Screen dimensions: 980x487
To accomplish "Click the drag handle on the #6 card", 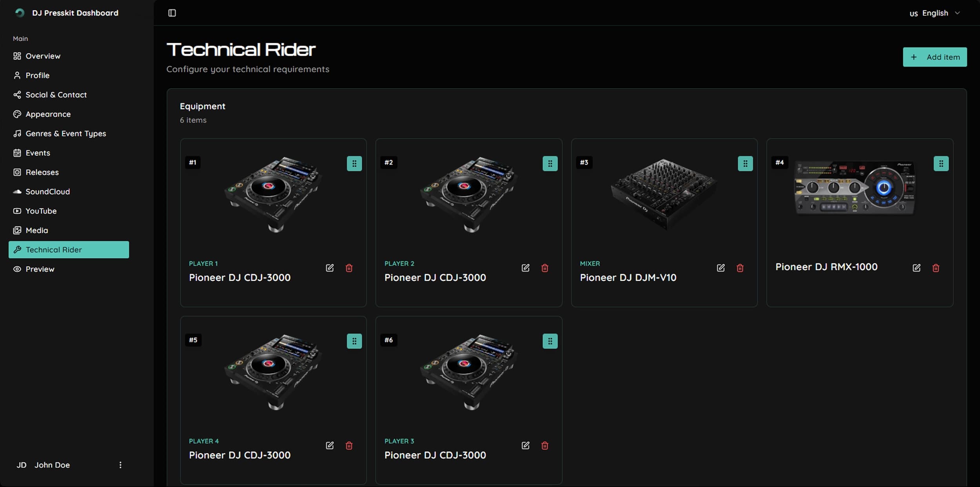I will (x=550, y=341).
